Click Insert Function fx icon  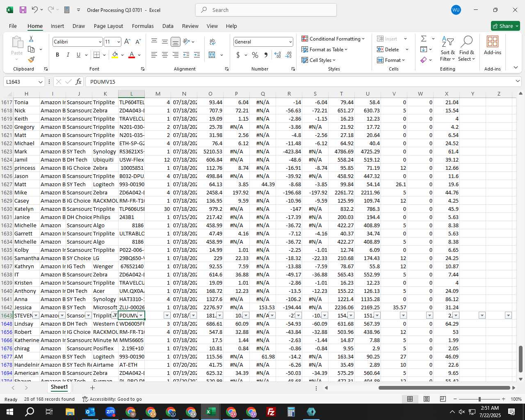point(79,82)
